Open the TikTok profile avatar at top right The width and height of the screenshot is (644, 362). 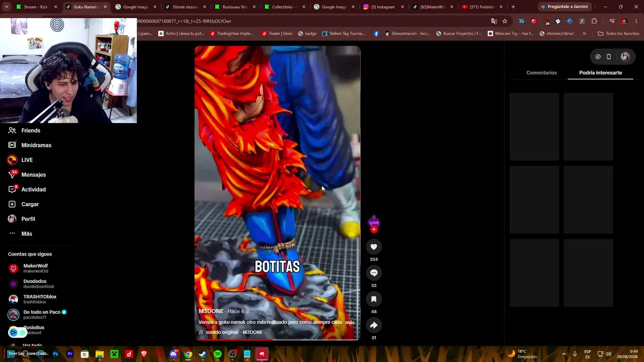tap(625, 57)
